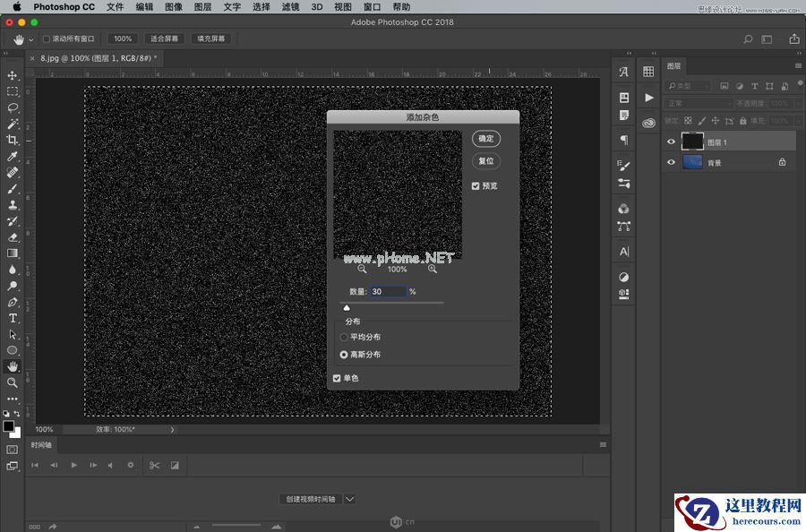Select the Lasso tool

13,107
